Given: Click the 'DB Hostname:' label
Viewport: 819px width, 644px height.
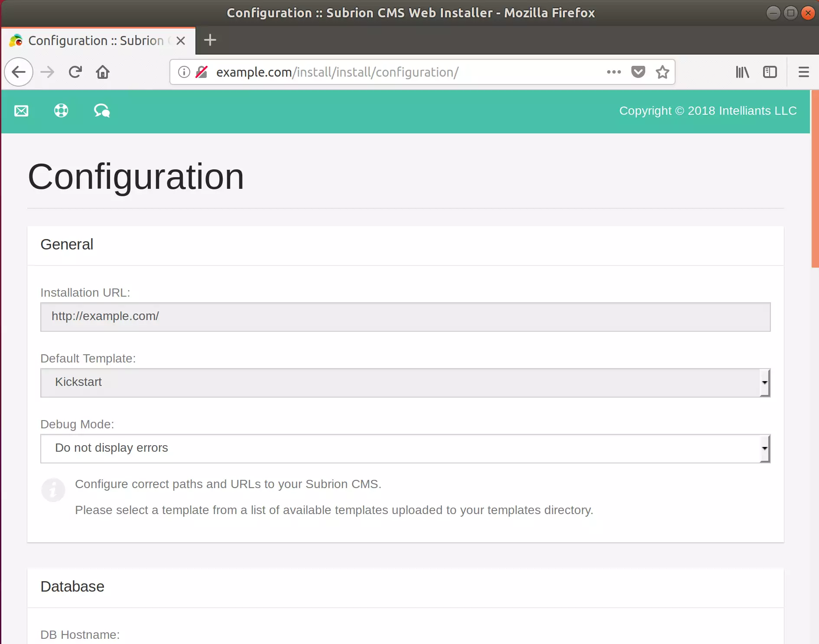Looking at the screenshot, I should pos(80,635).
